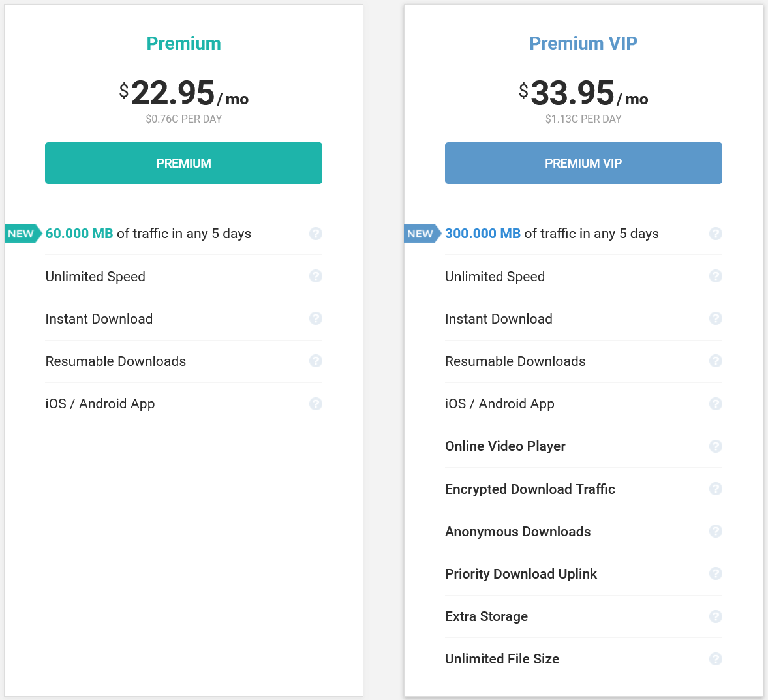The height and width of the screenshot is (700, 768).
Task: Click help beside Instant Download on Premium VIP
Action: tap(716, 318)
